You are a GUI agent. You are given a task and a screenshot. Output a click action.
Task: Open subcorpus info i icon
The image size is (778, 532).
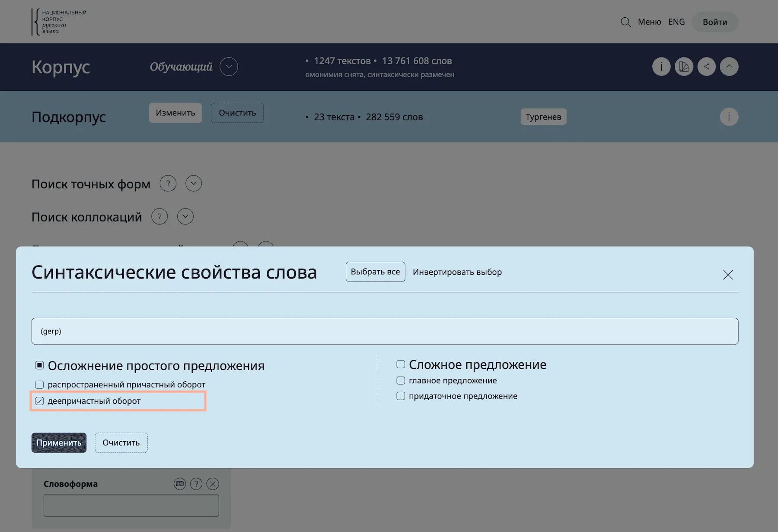729,117
